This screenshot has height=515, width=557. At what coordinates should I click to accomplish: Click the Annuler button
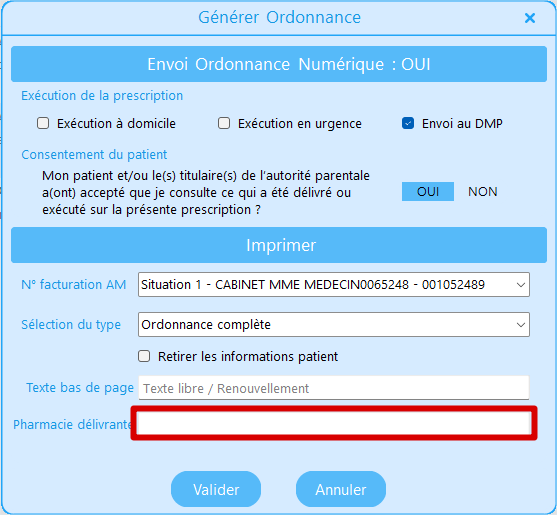tap(341, 489)
